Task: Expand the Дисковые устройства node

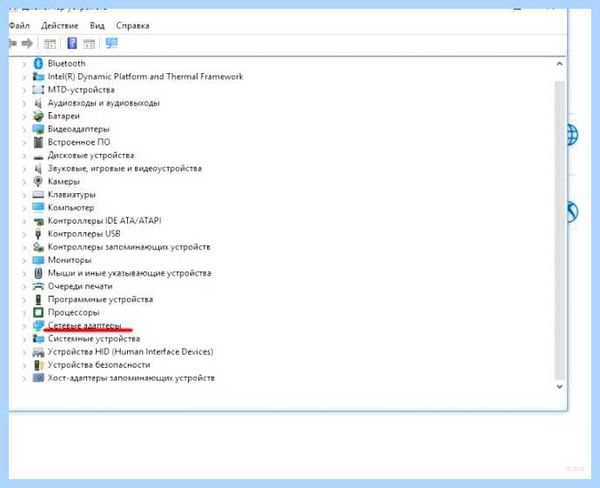Action: tap(24, 155)
